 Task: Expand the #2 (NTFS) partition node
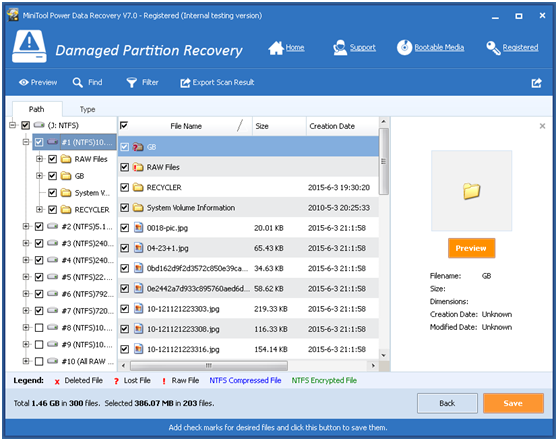(x=26, y=226)
